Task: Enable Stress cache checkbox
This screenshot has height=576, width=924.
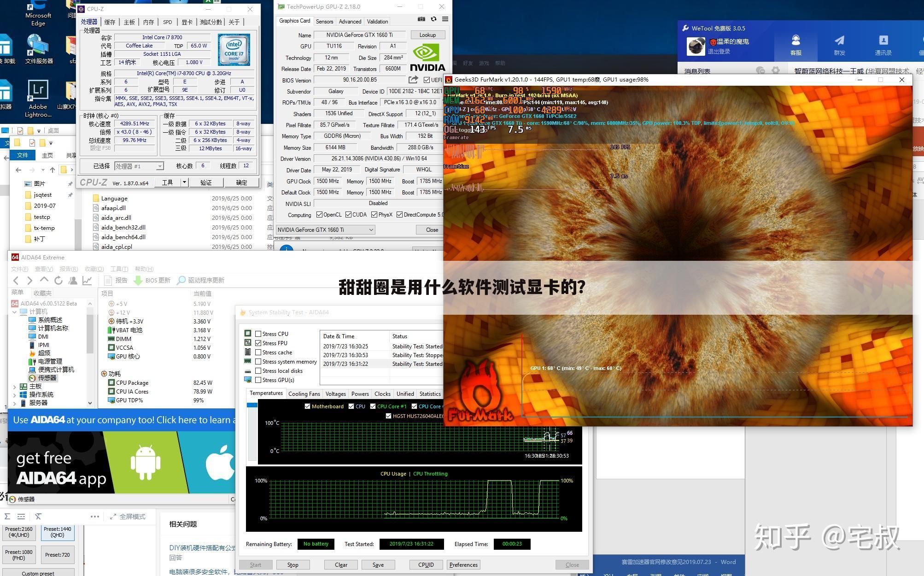Action: click(258, 352)
